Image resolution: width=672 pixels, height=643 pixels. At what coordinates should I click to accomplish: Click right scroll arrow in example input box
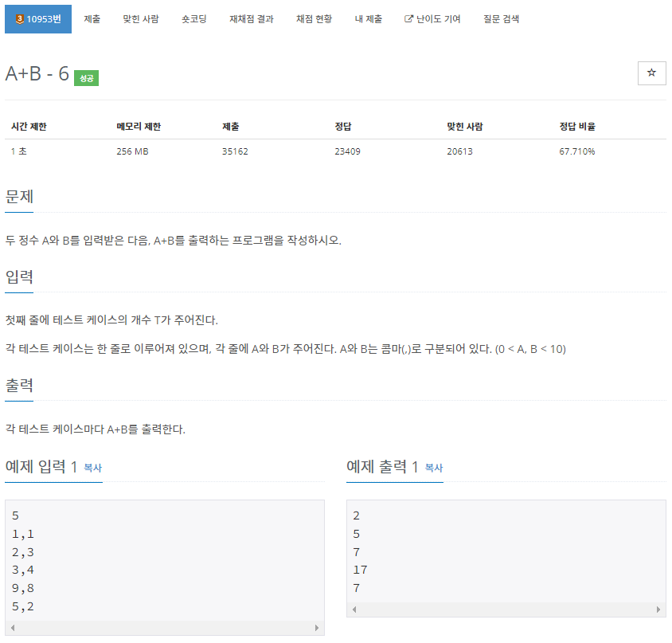pos(317,628)
